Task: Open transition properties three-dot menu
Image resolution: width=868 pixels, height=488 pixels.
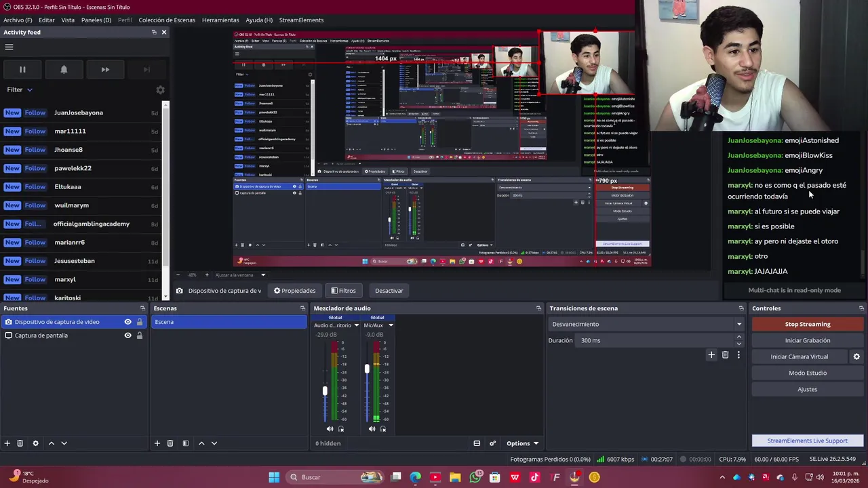Action: pyautogui.click(x=738, y=354)
